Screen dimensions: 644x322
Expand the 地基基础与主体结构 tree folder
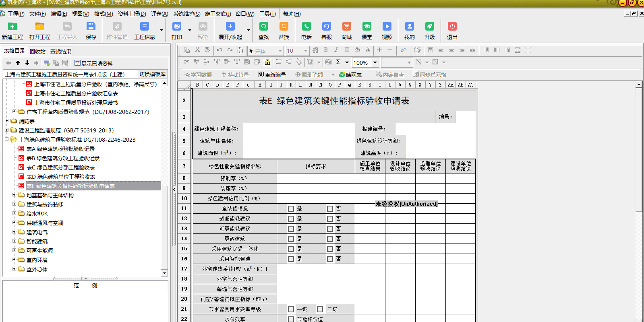[14, 195]
